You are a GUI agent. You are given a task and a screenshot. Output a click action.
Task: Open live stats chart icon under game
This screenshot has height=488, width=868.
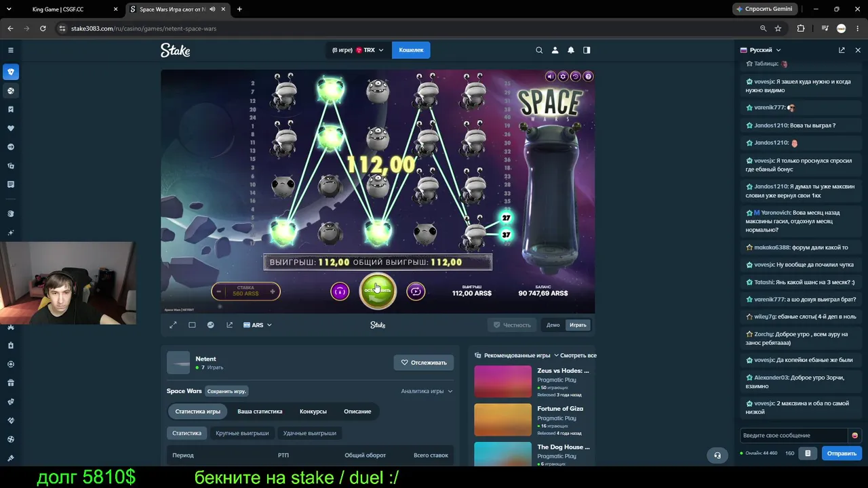pos(211,325)
